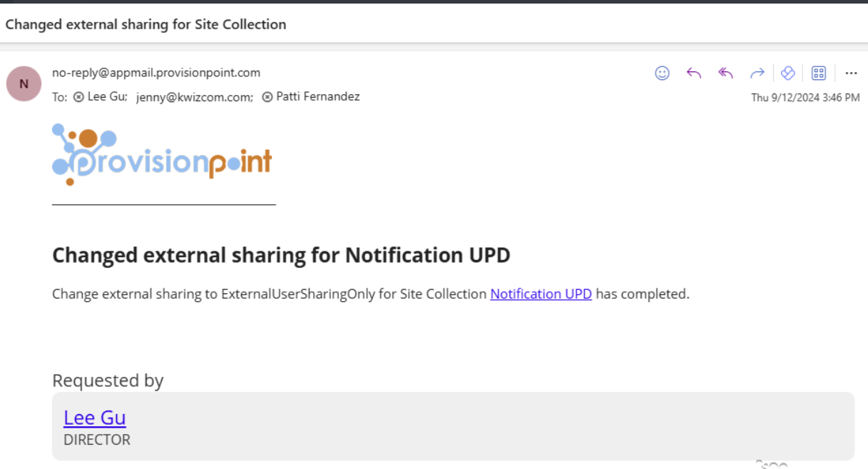Click the ProvisionPoint logo image
Image resolution: width=868 pixels, height=469 pixels.
[163, 155]
